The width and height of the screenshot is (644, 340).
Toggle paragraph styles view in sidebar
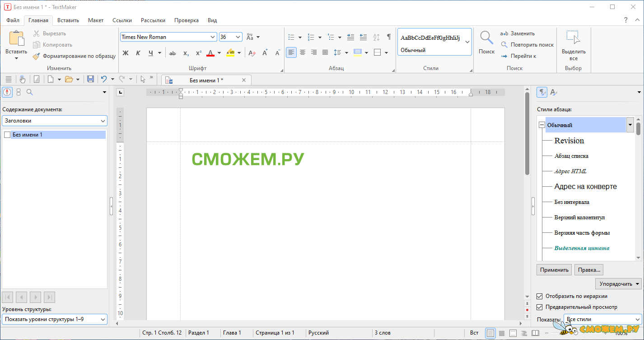click(542, 92)
